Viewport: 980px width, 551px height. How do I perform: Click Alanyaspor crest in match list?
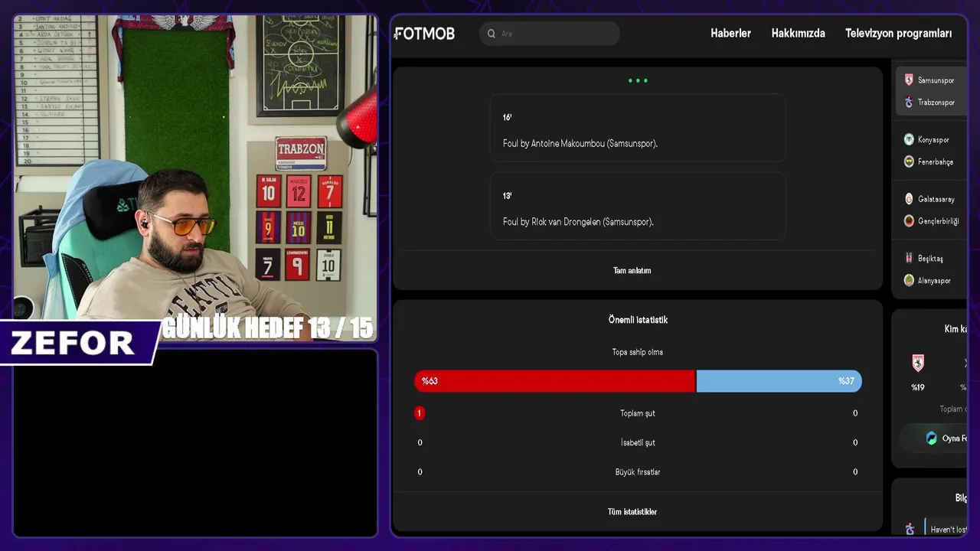point(909,281)
